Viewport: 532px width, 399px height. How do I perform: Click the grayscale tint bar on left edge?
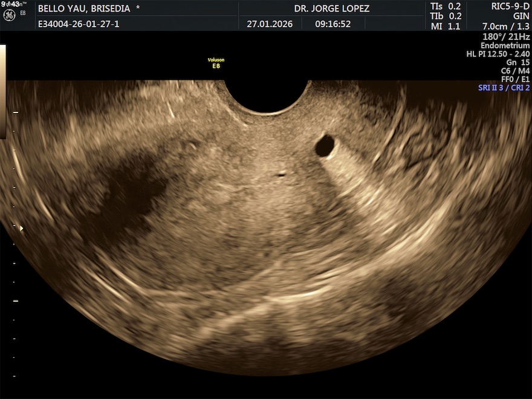click(3, 91)
